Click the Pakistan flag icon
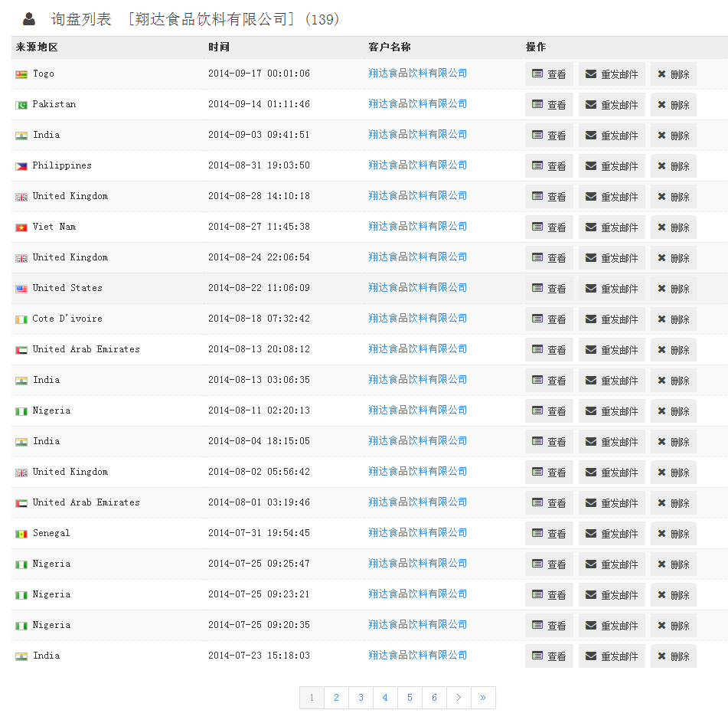728x713 pixels. tap(21, 105)
